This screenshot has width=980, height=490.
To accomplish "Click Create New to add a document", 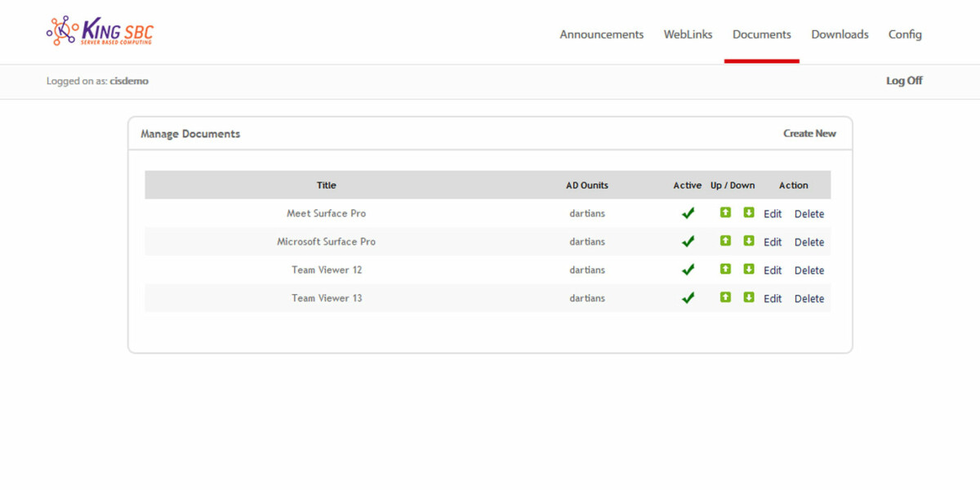I will (x=809, y=133).
